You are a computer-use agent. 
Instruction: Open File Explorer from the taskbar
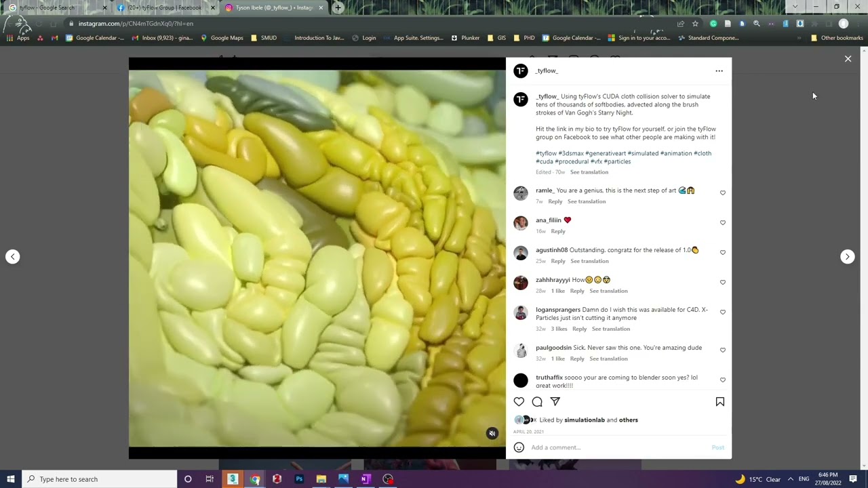pyautogui.click(x=321, y=479)
